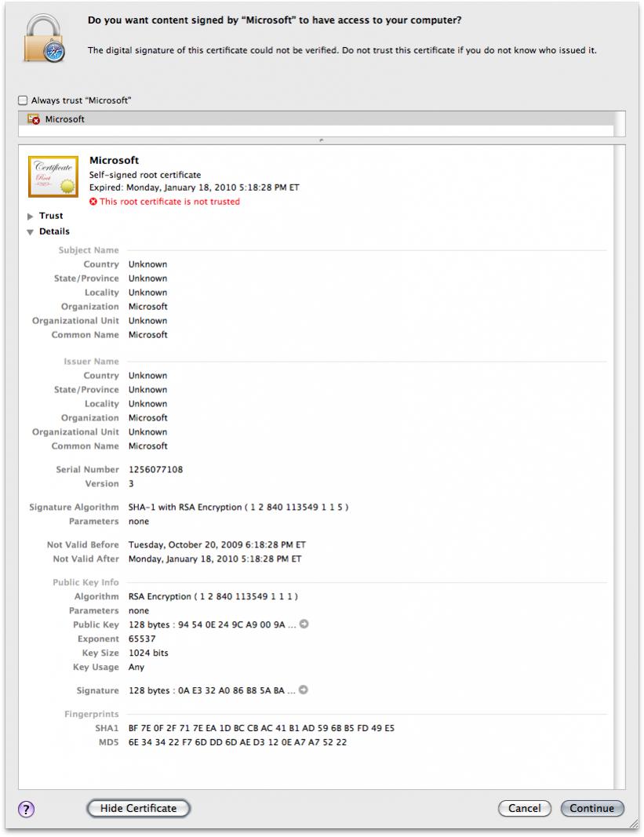Click Continue to accept the certificate

click(x=592, y=808)
